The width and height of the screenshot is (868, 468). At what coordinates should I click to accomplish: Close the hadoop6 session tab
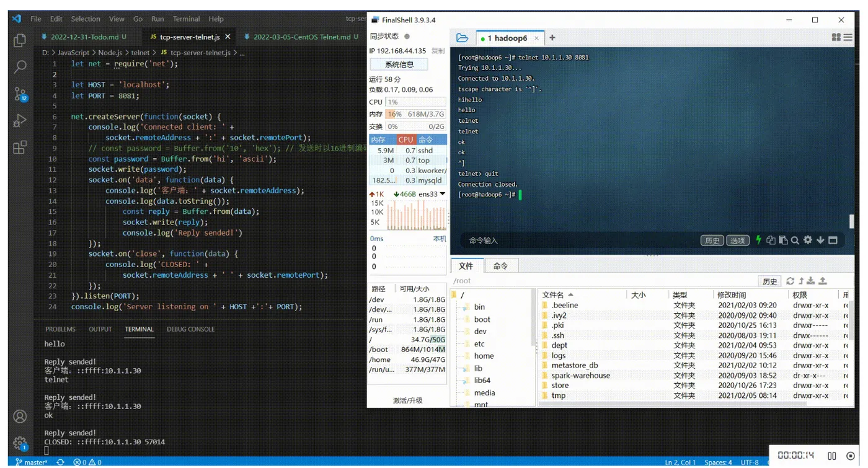tap(537, 38)
